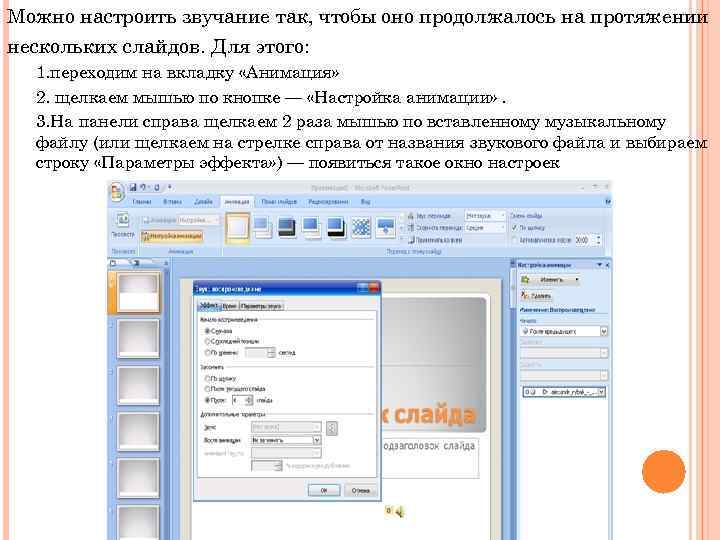
Task: Select the checkerboard dissolve transition icon
Action: [x=361, y=228]
